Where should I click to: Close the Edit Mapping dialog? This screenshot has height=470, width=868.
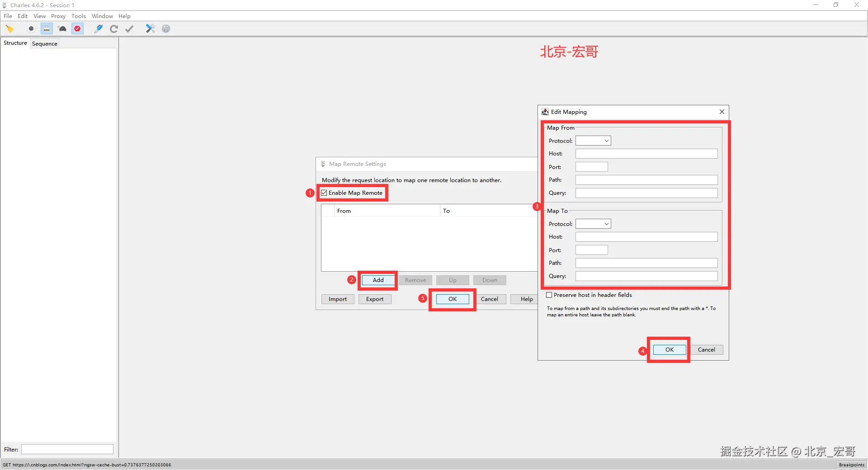tap(722, 112)
